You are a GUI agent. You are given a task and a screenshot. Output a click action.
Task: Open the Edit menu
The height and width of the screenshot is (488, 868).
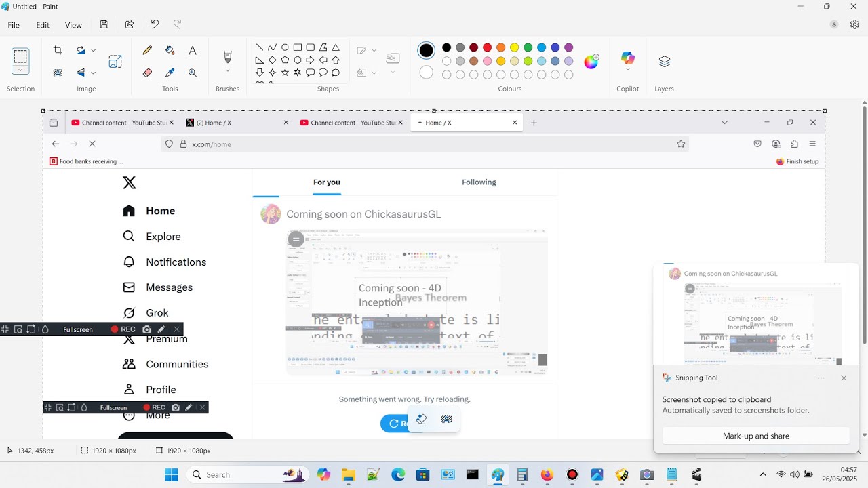pyautogui.click(x=43, y=25)
